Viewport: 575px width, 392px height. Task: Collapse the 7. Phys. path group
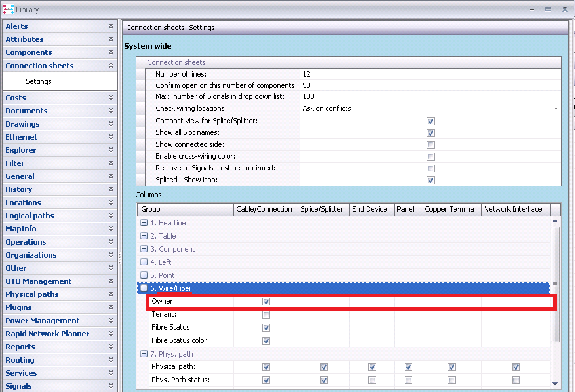point(144,354)
